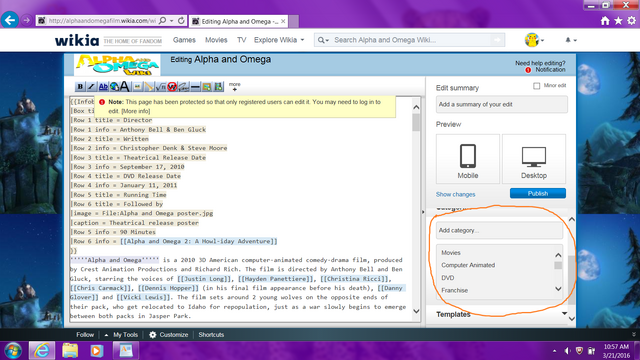Add video filmstrip icon in toolbar
The height and width of the screenshot is (360, 640).
219,87
